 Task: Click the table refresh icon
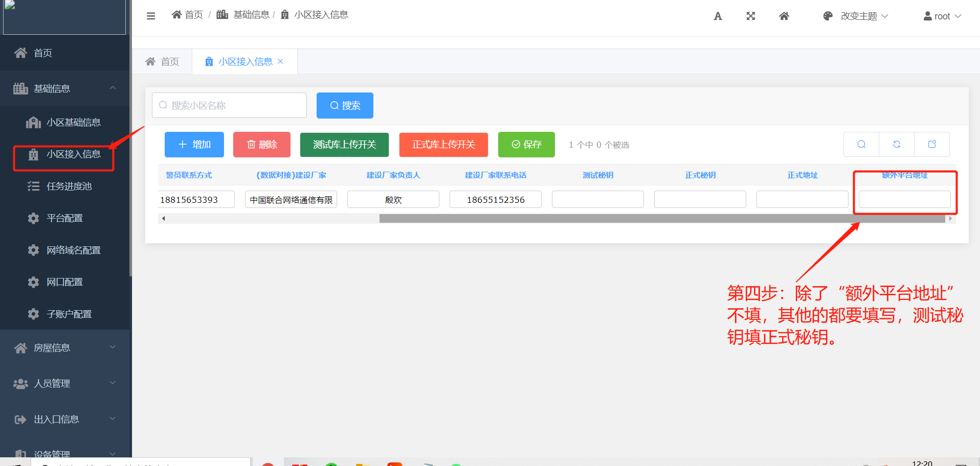(897, 145)
